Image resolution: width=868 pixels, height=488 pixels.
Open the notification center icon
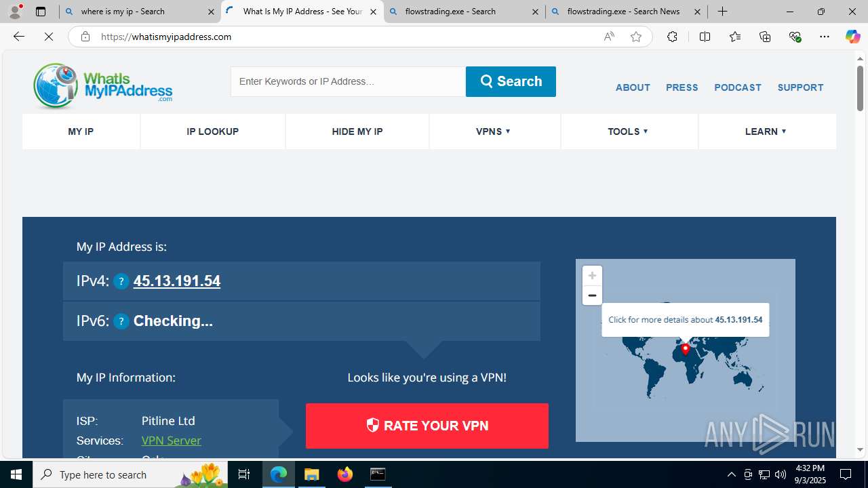(x=846, y=474)
